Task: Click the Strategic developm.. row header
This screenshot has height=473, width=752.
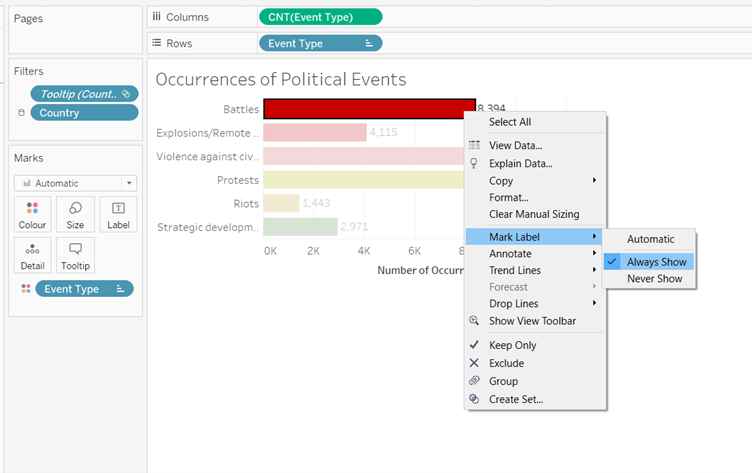Action: tap(208, 227)
